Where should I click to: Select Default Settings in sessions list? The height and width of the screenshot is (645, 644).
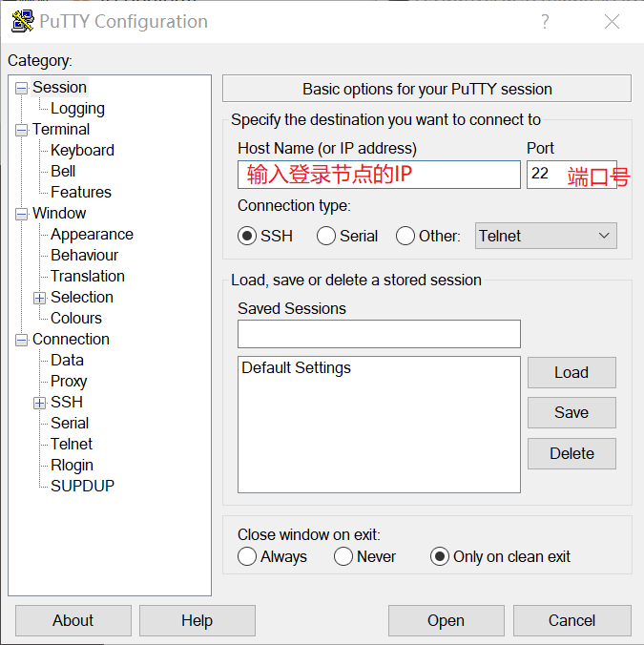pyautogui.click(x=297, y=368)
